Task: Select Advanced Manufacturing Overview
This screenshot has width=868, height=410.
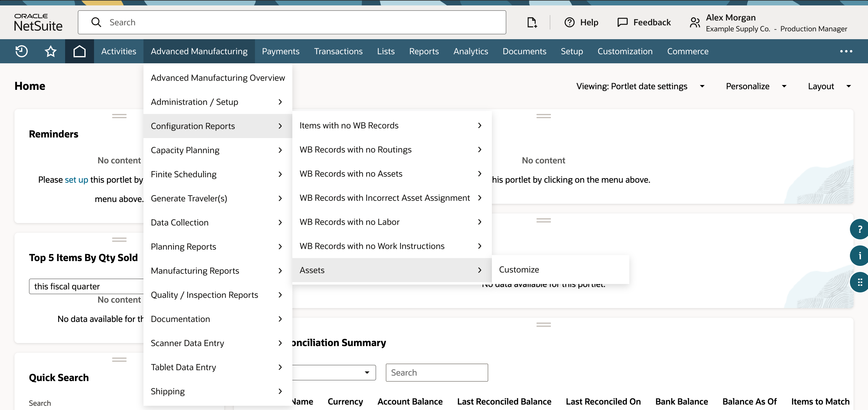Action: [x=218, y=78]
